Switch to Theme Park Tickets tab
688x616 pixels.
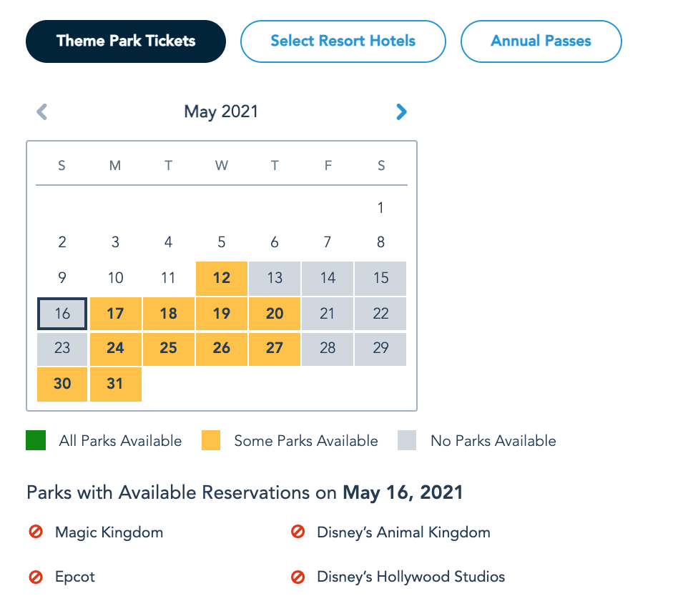(126, 41)
